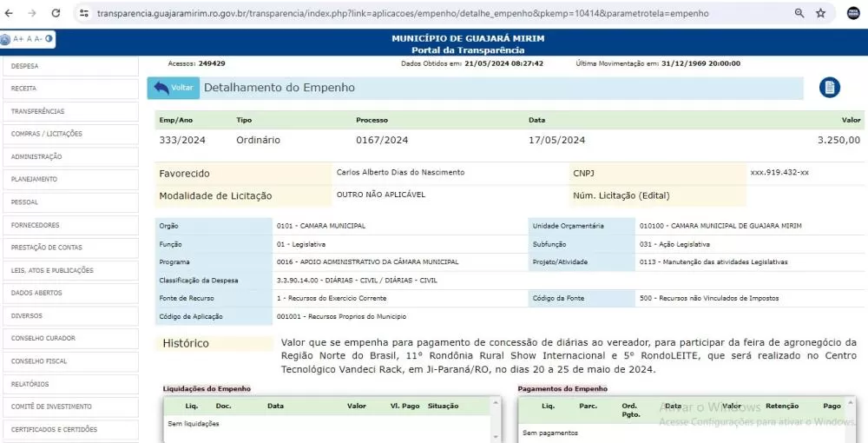The width and height of the screenshot is (868, 443).
Task: Click the Pagamentos list scroll up arrow
Action: coord(851,402)
